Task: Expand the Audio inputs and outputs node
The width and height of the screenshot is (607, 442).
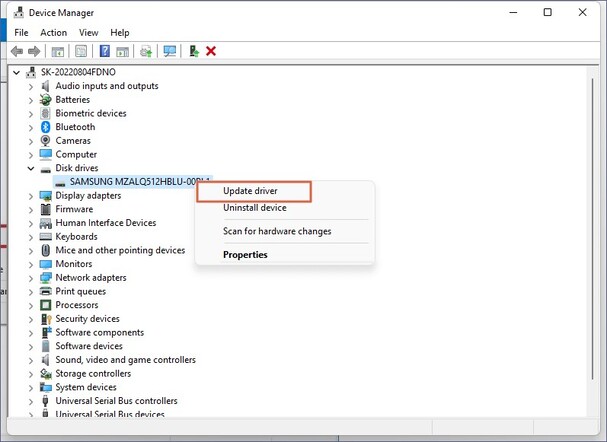Action: (x=31, y=86)
